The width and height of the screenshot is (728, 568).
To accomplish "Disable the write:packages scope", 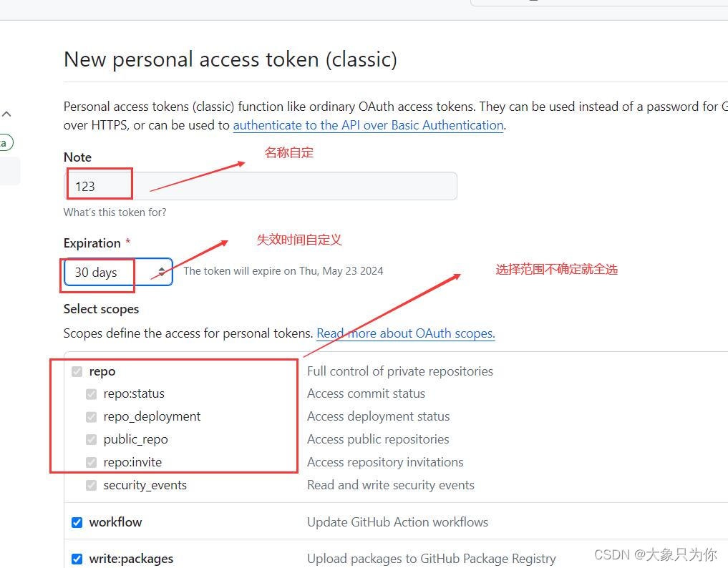I will click(77, 559).
